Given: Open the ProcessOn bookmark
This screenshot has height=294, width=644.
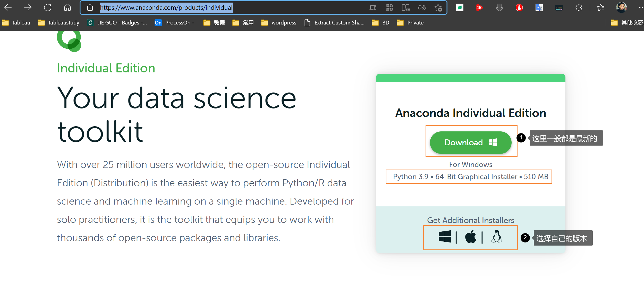Looking at the screenshot, I should pyautogui.click(x=174, y=23).
